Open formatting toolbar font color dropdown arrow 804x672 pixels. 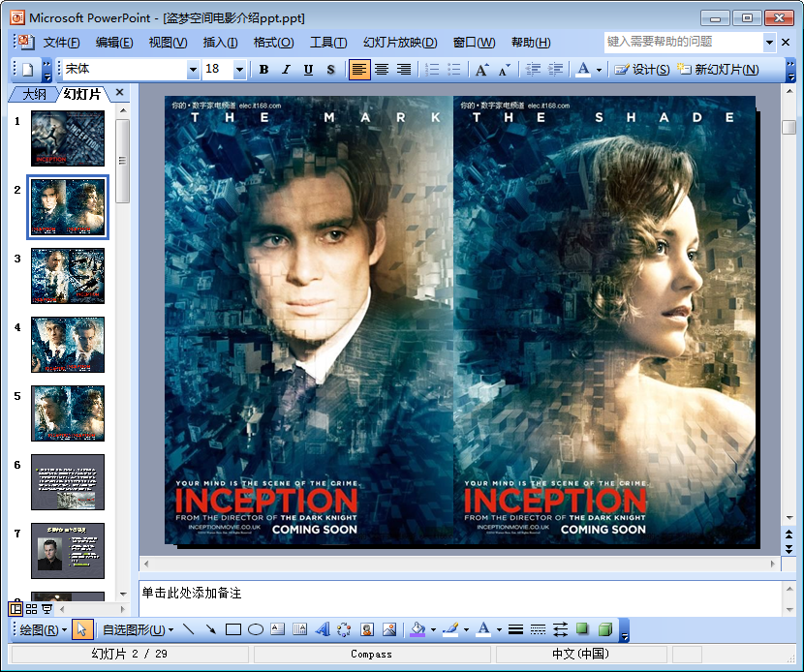click(x=599, y=70)
